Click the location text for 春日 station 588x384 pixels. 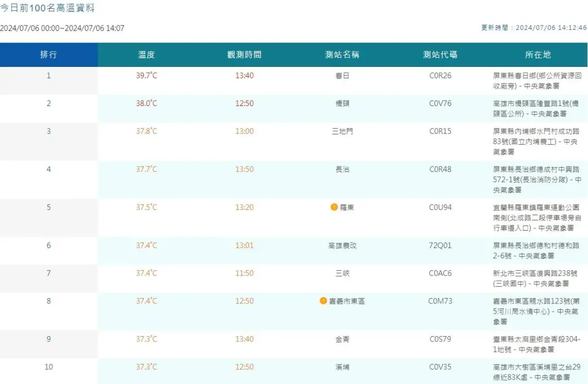(537, 81)
